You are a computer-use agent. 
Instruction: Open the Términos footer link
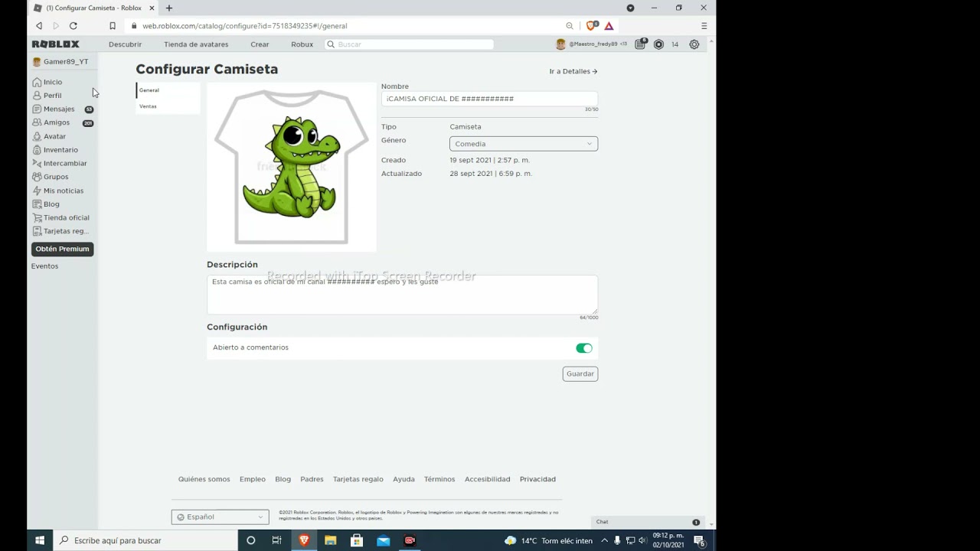439,479
